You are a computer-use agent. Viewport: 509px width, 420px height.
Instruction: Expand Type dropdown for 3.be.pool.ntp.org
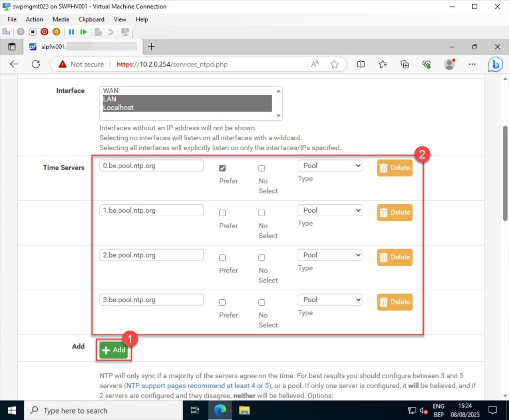330,300
